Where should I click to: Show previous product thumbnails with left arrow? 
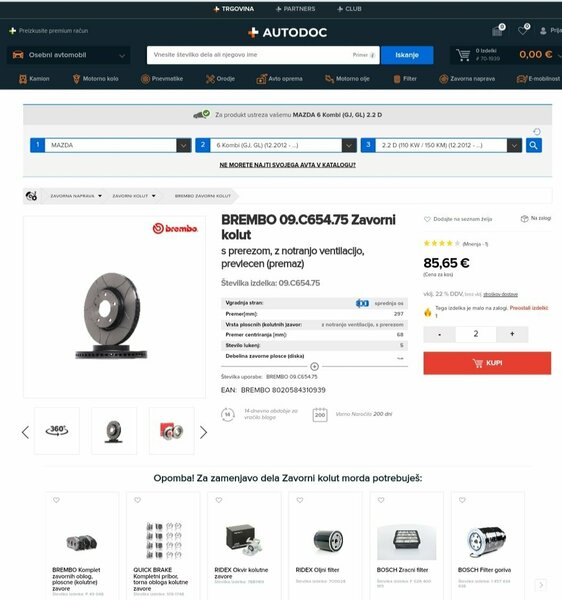pyautogui.click(x=25, y=432)
